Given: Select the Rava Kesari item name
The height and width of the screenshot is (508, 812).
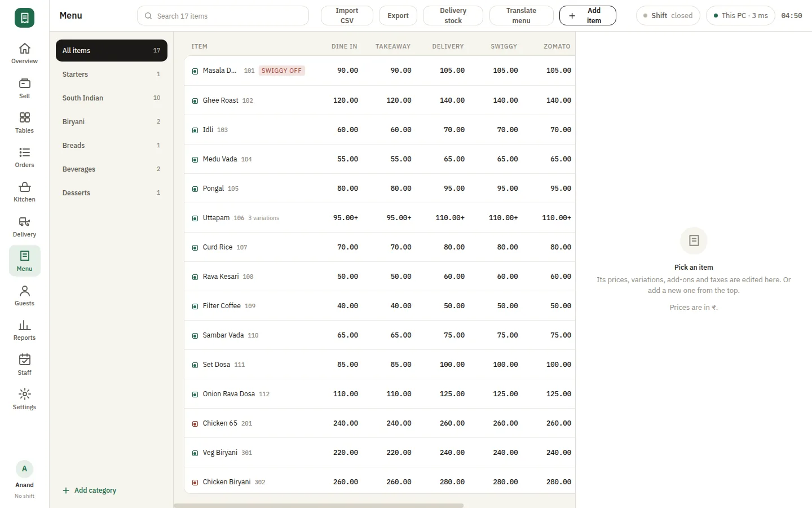Looking at the screenshot, I should pos(220,277).
